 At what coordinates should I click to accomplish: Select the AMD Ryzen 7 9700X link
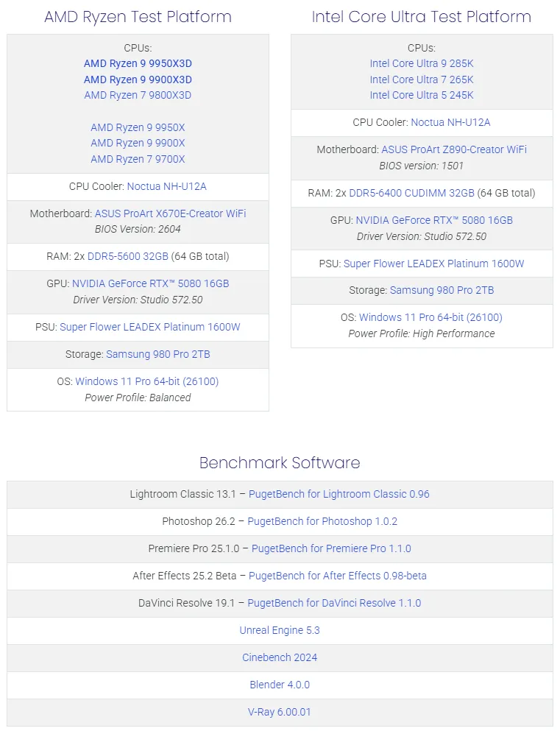pos(138,159)
